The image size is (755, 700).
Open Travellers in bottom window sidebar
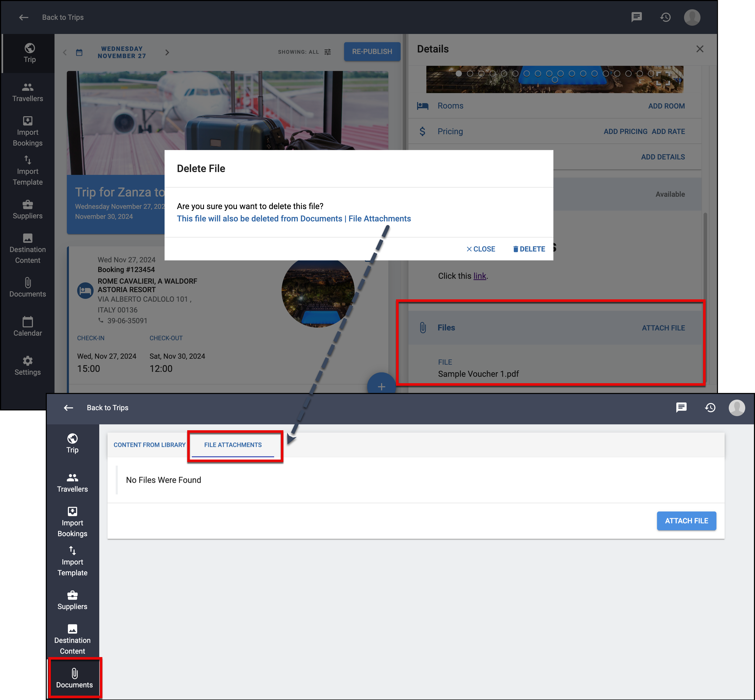pyautogui.click(x=72, y=483)
